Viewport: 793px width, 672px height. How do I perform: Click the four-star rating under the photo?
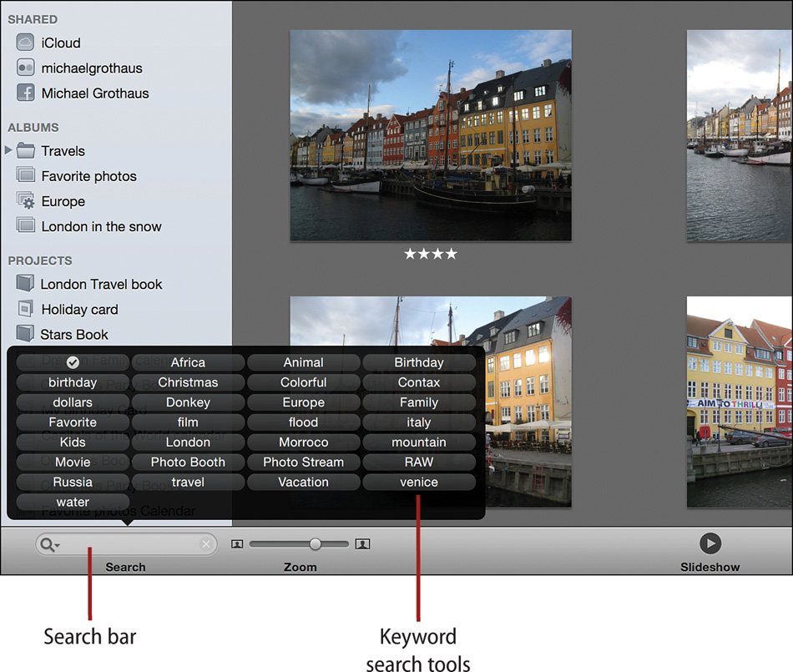pos(431,254)
